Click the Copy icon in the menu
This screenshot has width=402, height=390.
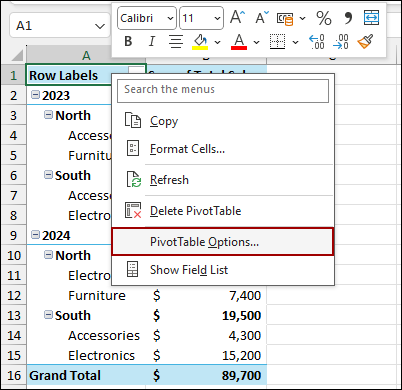pyautogui.click(x=133, y=120)
